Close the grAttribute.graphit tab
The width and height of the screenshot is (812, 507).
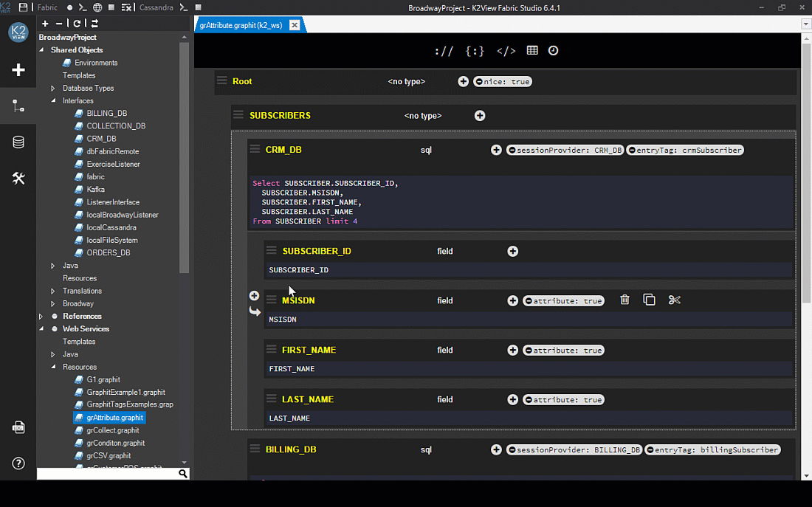tap(294, 25)
